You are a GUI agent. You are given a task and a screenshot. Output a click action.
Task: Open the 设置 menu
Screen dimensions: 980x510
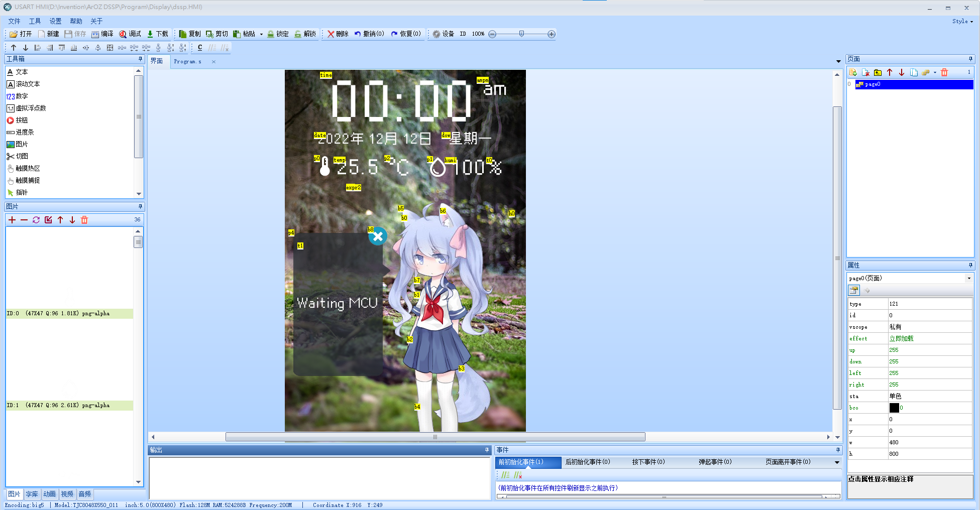[55, 21]
